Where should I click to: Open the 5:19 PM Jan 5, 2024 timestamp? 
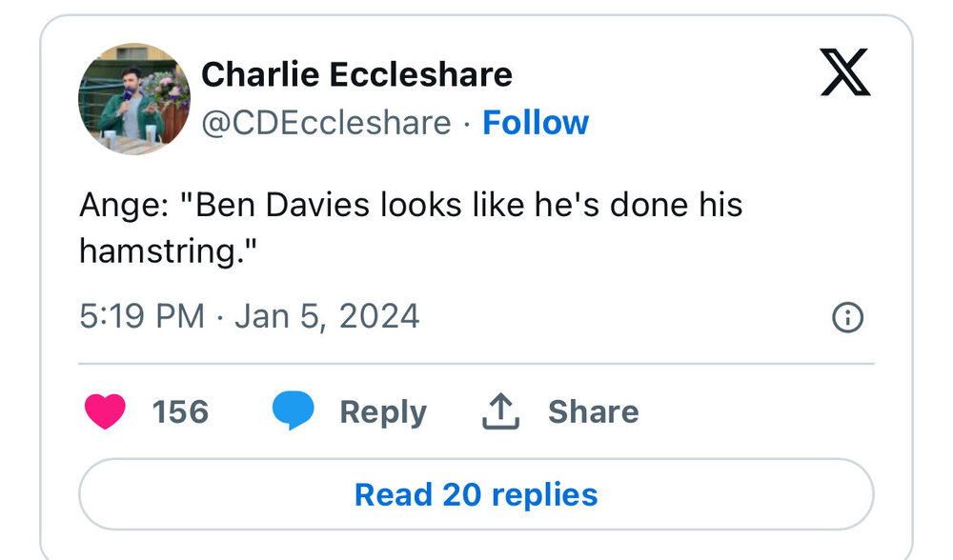(250, 316)
